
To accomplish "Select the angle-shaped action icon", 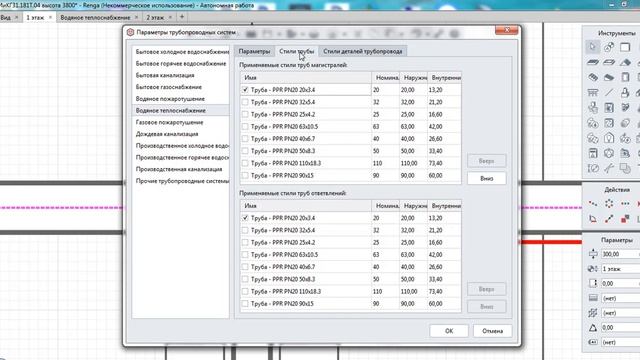I will 593,219.
